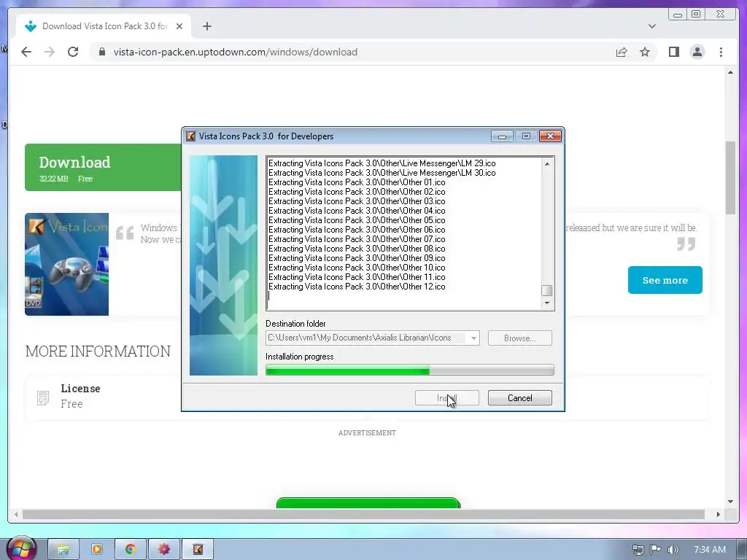Viewport: 747px width, 560px height.
Task: Open volume speaker tray icon
Action: 673,550
